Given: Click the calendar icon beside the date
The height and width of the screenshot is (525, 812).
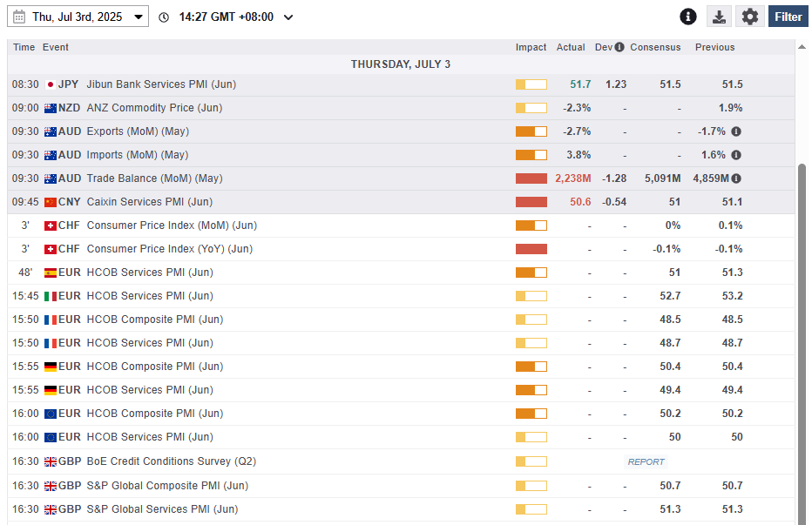Looking at the screenshot, I should [x=19, y=17].
